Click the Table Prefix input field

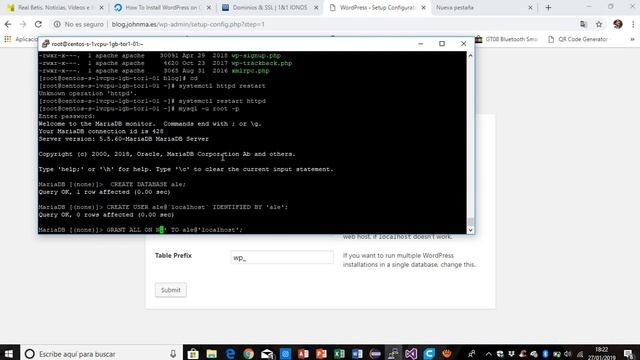point(282,258)
